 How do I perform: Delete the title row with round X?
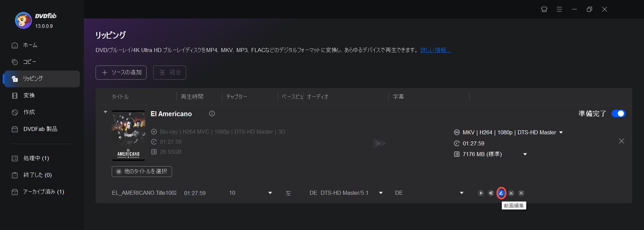pos(521,193)
